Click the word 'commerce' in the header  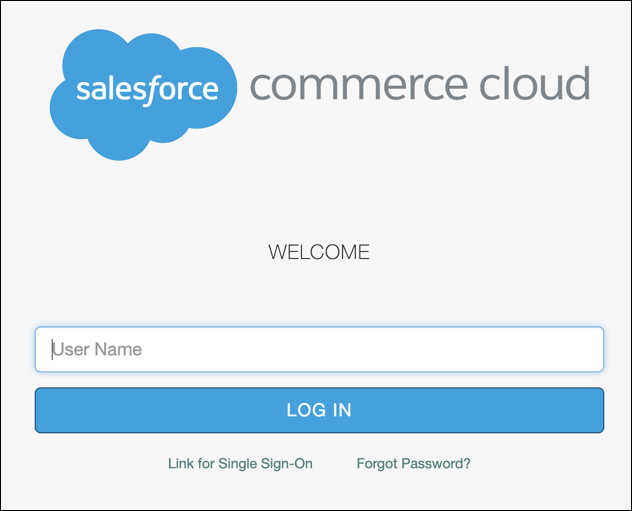pyautogui.click(x=359, y=85)
